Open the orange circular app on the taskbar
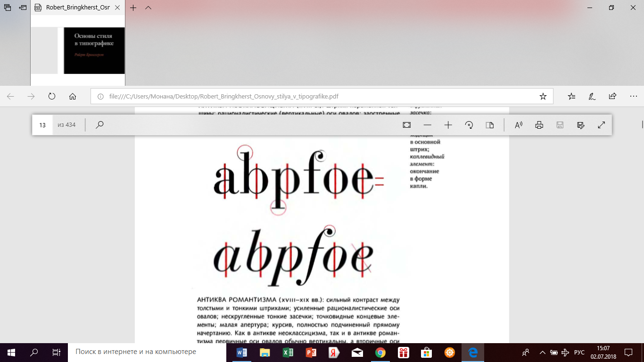The width and height of the screenshot is (644, 362). (x=449, y=352)
